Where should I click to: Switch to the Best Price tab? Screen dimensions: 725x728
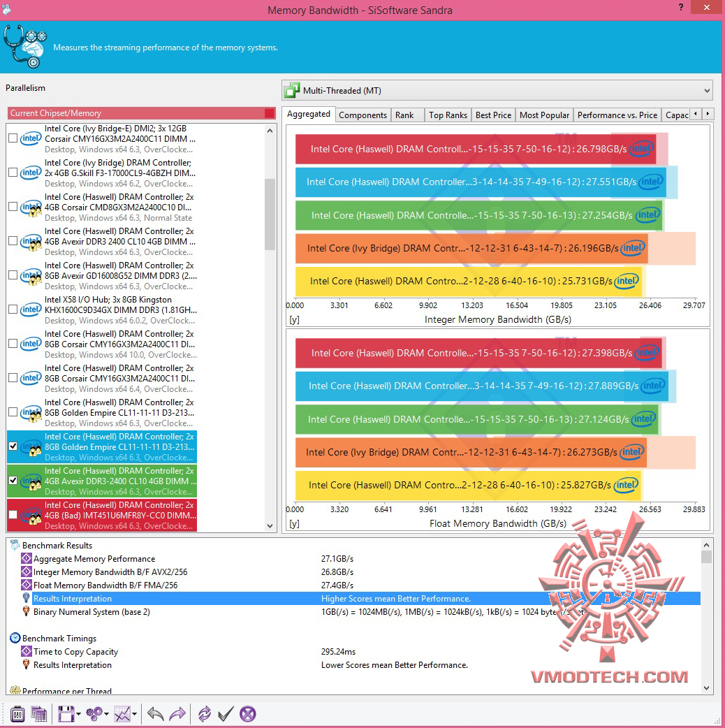coord(493,115)
